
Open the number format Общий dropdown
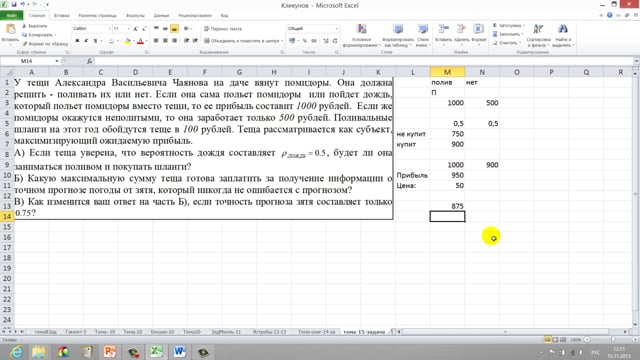point(336,29)
